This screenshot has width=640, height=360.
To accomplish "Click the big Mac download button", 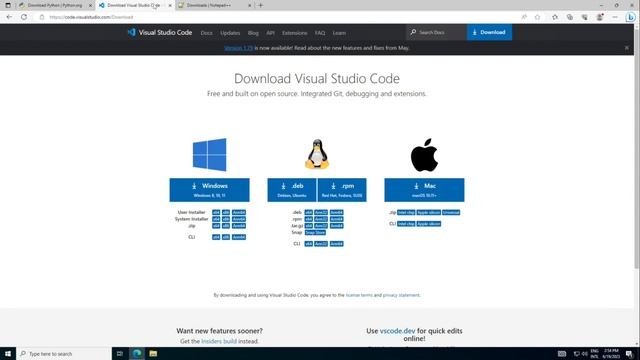I will coord(424,190).
